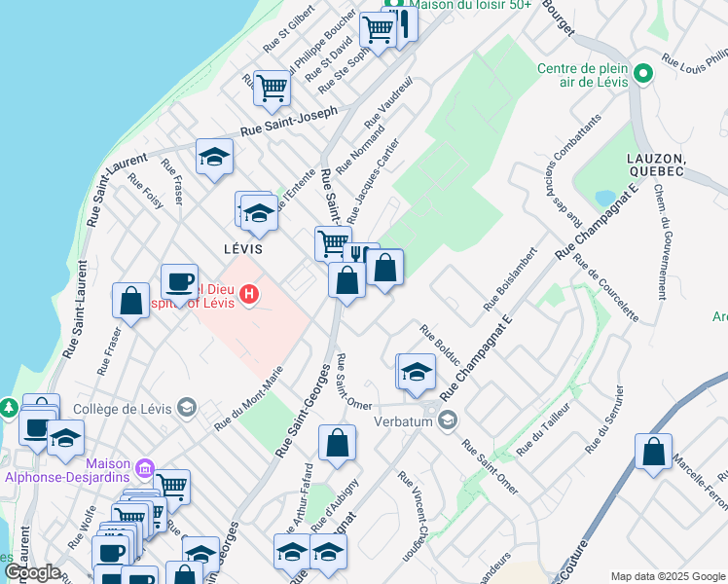
Task: Click the grocery cart marker at Rue Saint-Georges junction
Action: [x=331, y=243]
